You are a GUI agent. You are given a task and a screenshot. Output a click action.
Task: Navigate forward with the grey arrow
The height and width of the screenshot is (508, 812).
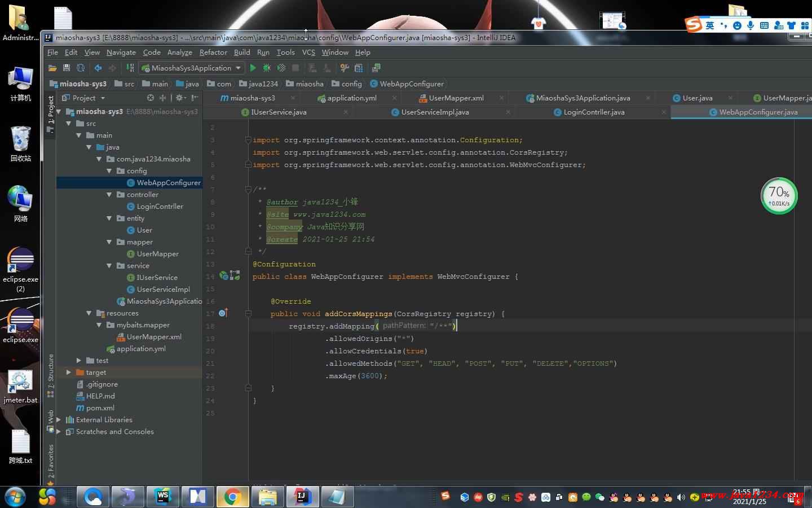pyautogui.click(x=112, y=68)
